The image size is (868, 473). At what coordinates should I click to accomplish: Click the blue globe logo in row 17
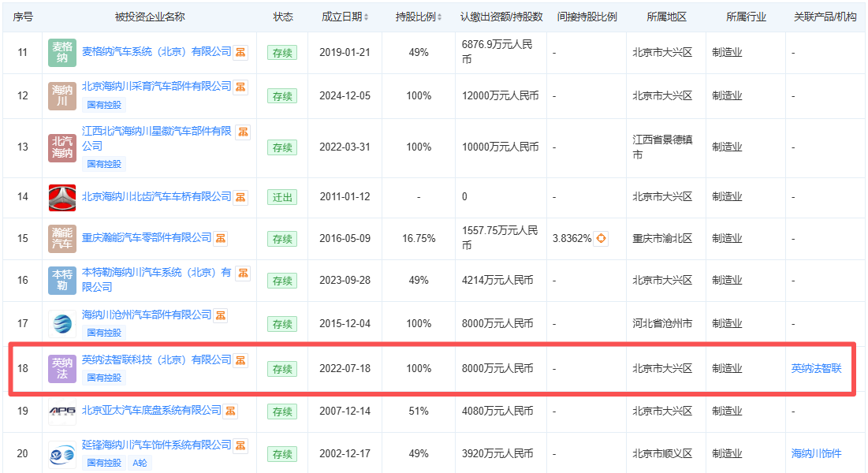pos(62,323)
